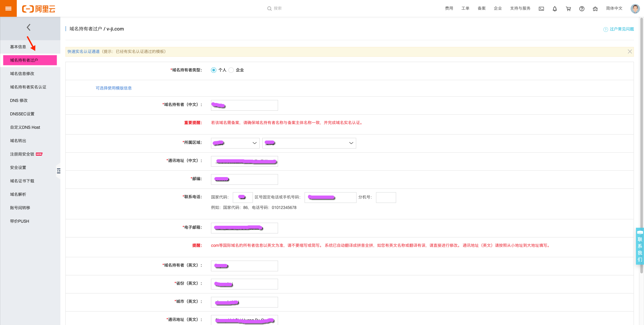Open the hamburger main menu
Image resolution: width=644 pixels, height=325 pixels.
(x=8, y=8)
